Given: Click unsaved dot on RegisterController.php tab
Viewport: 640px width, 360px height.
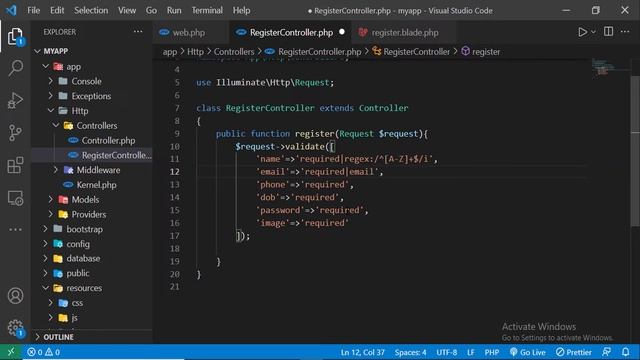Looking at the screenshot, I should point(342,32).
